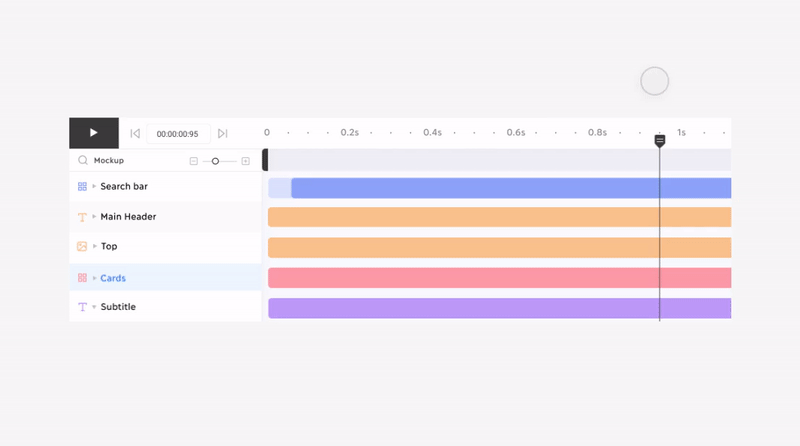The image size is (800, 446).
Task: Select the Cards layer name
Action: click(113, 278)
